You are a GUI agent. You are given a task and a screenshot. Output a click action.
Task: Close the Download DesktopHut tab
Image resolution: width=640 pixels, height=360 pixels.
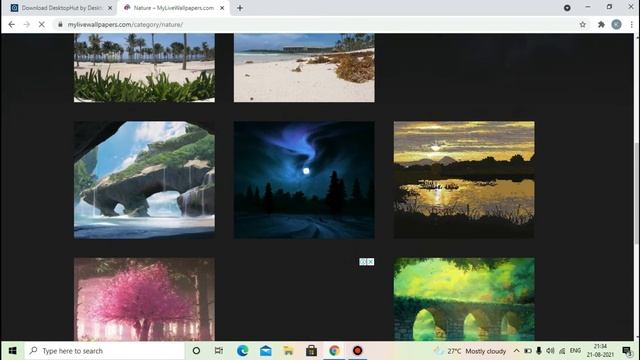pyautogui.click(x=110, y=8)
